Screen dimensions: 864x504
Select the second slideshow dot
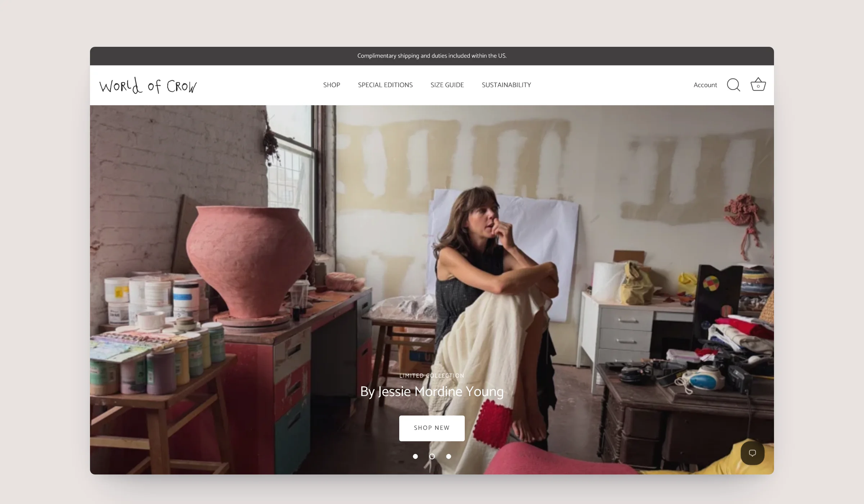(432, 456)
